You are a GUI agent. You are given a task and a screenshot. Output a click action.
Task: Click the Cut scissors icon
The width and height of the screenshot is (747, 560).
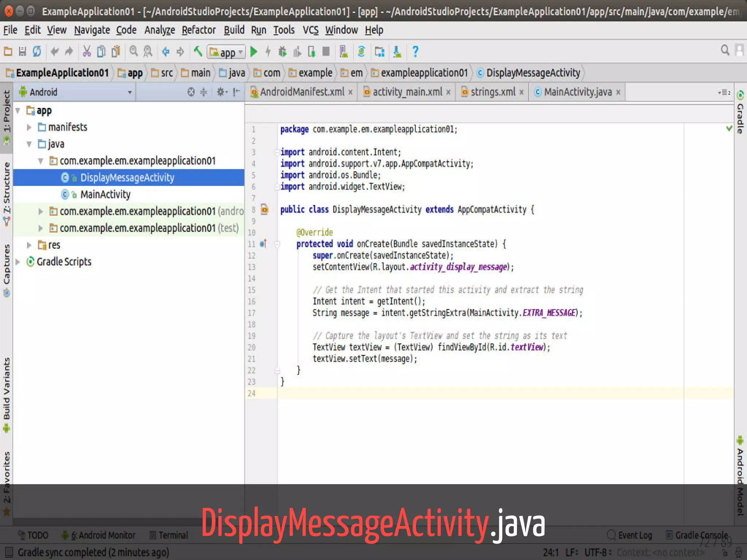tap(87, 51)
